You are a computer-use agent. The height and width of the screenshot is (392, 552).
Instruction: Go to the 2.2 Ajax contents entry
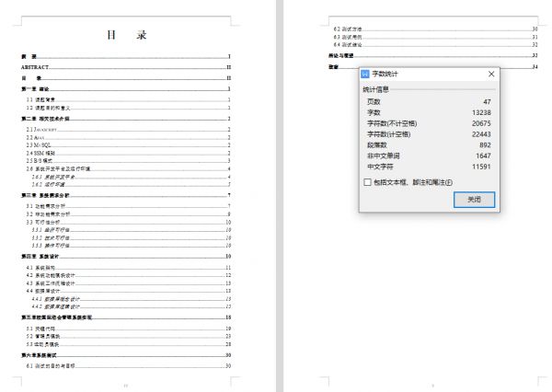(36, 139)
